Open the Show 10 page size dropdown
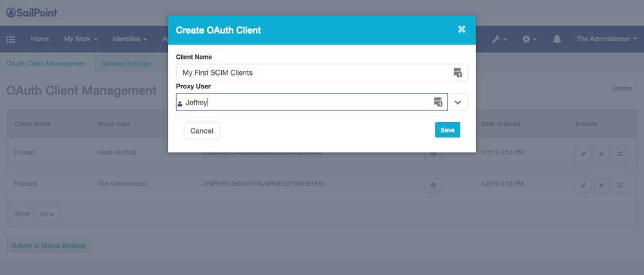 coord(47,214)
